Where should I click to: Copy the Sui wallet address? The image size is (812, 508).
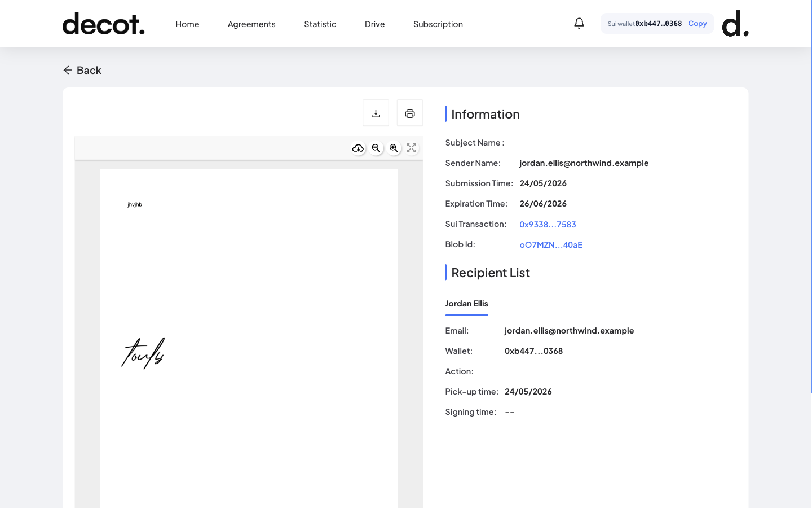[x=698, y=24]
